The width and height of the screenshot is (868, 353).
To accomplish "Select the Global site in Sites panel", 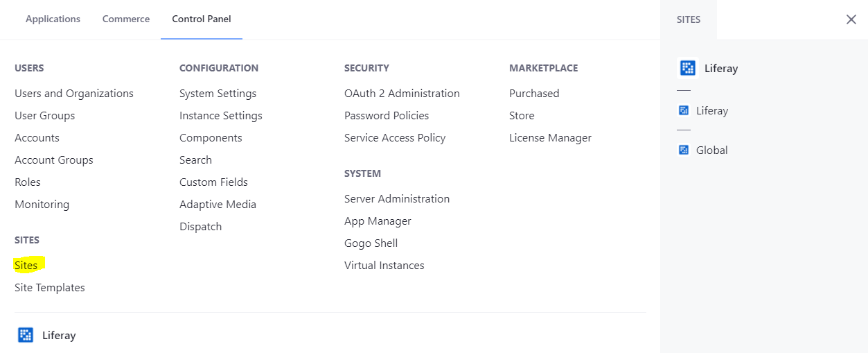I will [x=712, y=150].
